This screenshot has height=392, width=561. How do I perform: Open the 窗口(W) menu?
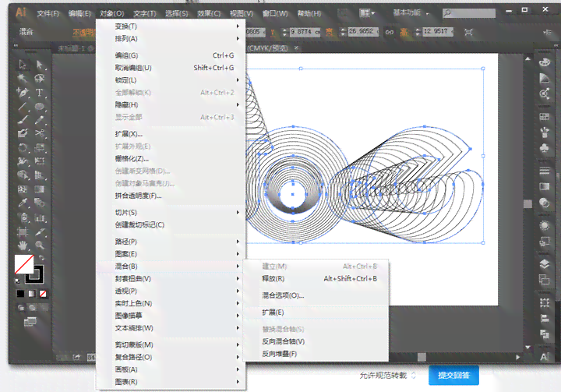click(x=275, y=13)
